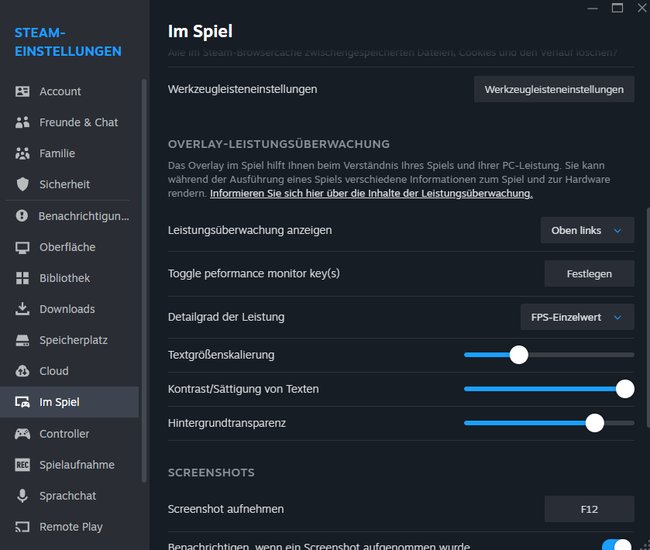Maximize the Steam settings window

617,8
